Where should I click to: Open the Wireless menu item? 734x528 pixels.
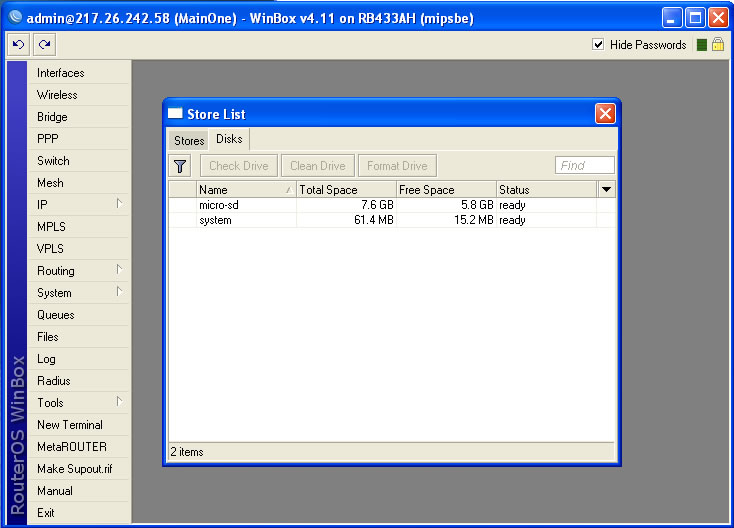pos(78,95)
